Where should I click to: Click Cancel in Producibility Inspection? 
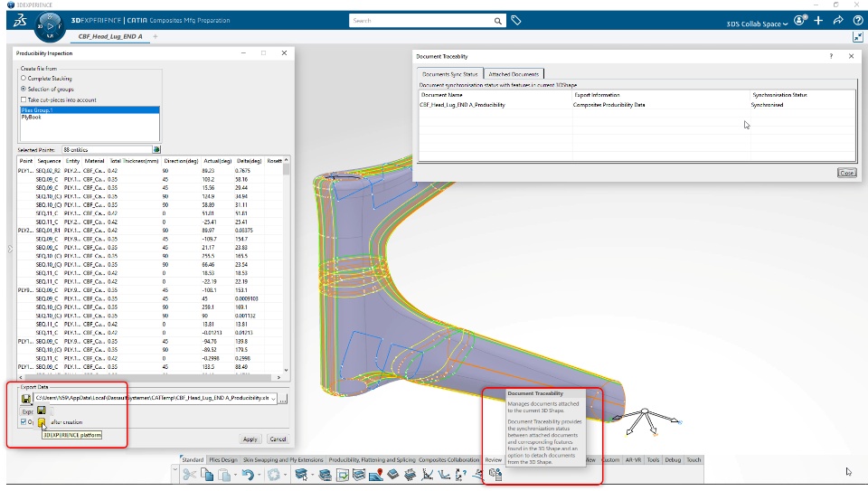[x=278, y=439]
